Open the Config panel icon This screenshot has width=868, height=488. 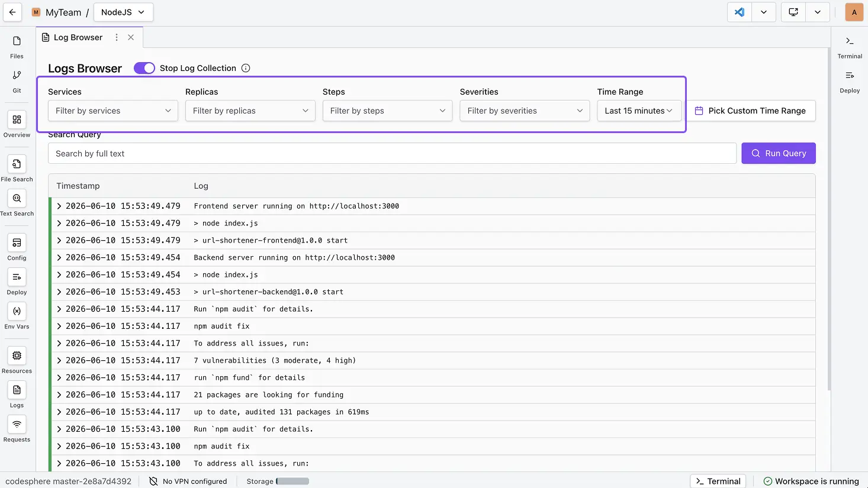(x=17, y=248)
